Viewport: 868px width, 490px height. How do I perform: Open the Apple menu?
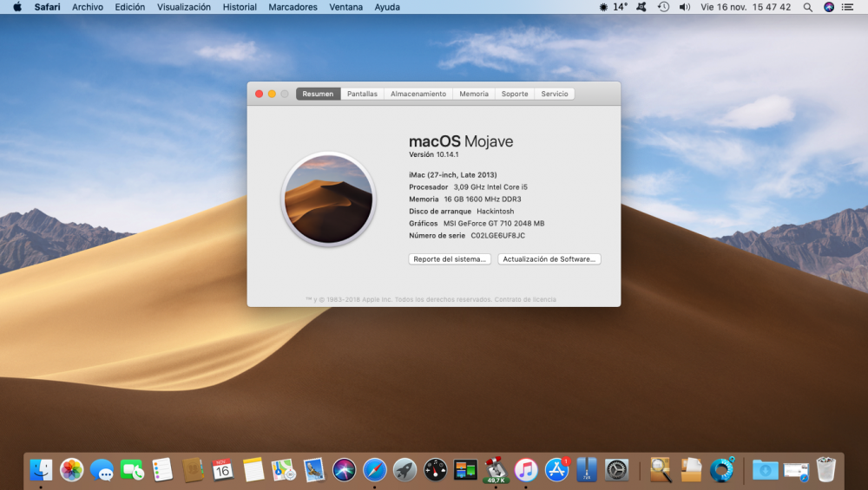click(17, 7)
